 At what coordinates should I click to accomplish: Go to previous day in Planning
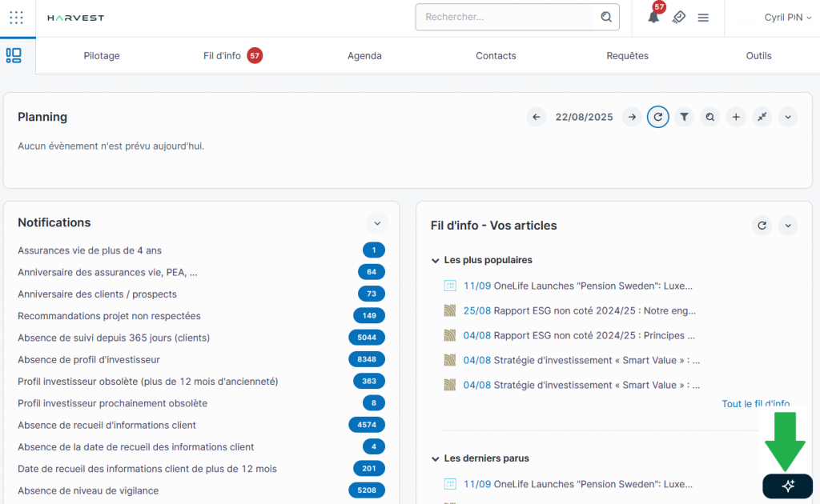[x=537, y=117]
